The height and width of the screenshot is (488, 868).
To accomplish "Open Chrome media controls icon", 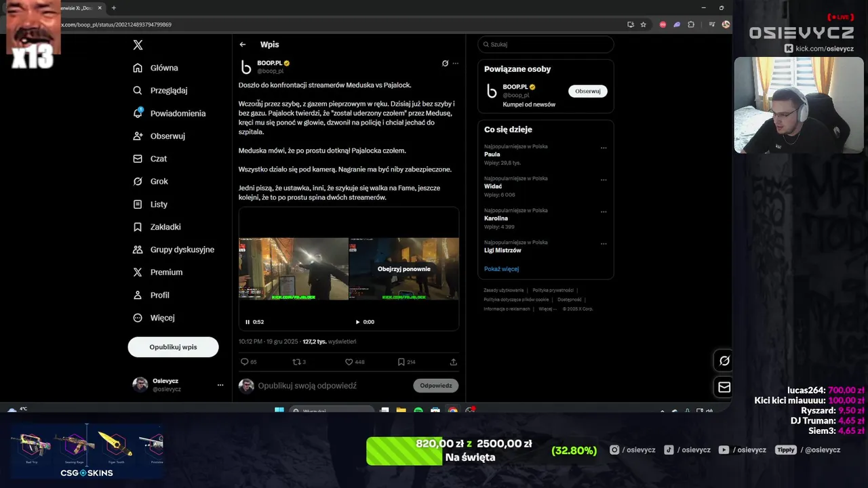I will coord(711,24).
